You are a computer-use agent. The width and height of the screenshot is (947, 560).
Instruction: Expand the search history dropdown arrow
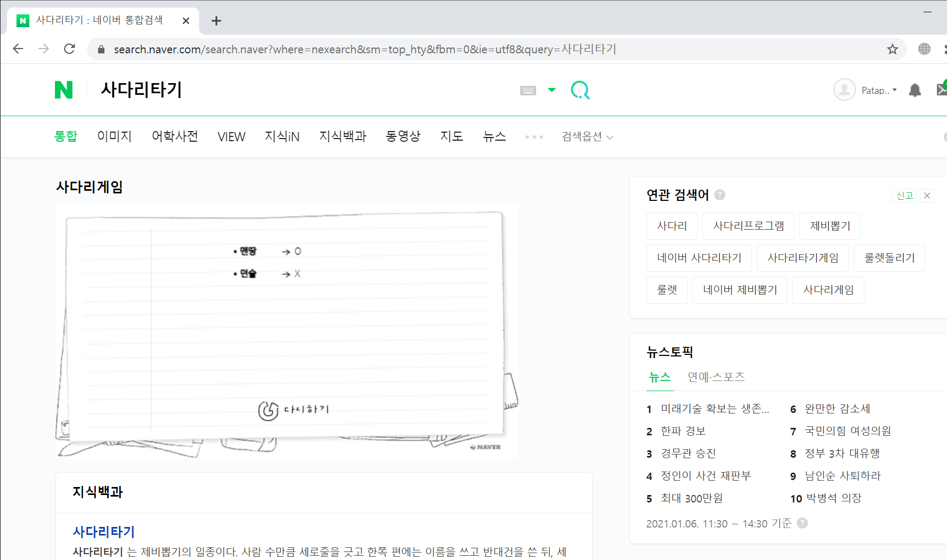(x=552, y=90)
